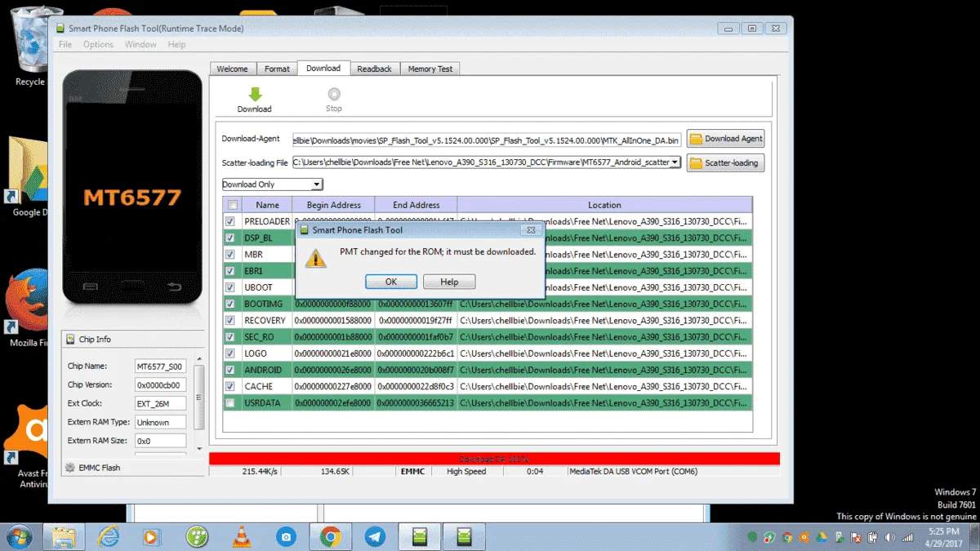Check the USRDATA partition checkbox
This screenshot has width=980, height=551.
(230, 402)
